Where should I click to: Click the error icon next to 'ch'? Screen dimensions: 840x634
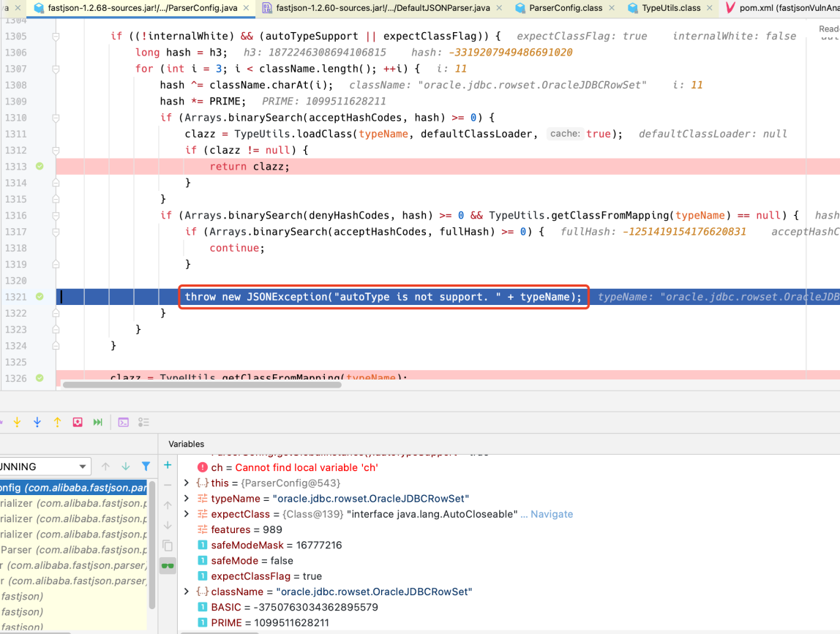click(x=202, y=467)
